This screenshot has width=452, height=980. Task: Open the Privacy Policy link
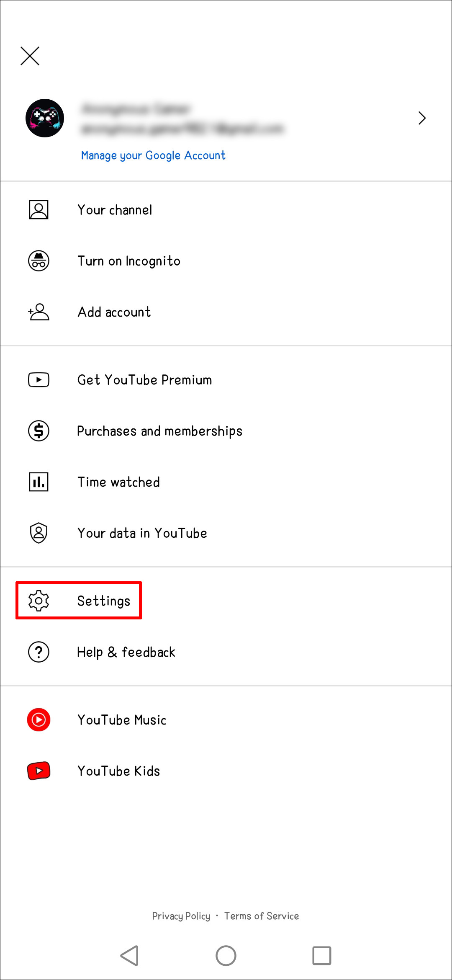point(181,916)
